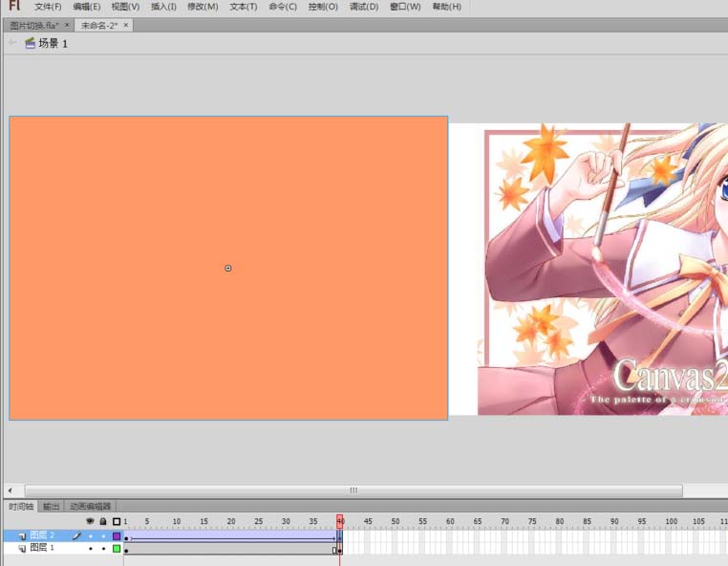The width and height of the screenshot is (728, 566).
Task: Select the 图层 1 layer
Action: 42,548
